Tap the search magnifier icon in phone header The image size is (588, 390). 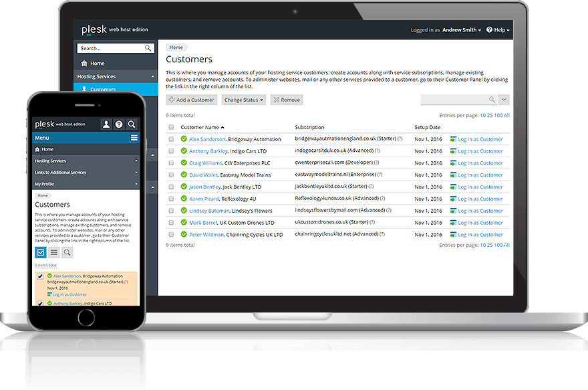click(x=132, y=124)
